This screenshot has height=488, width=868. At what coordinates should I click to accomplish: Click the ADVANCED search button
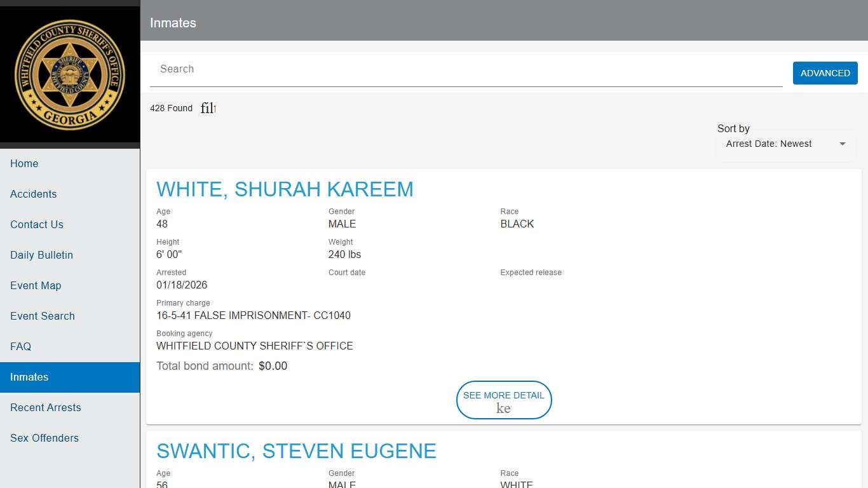click(825, 73)
